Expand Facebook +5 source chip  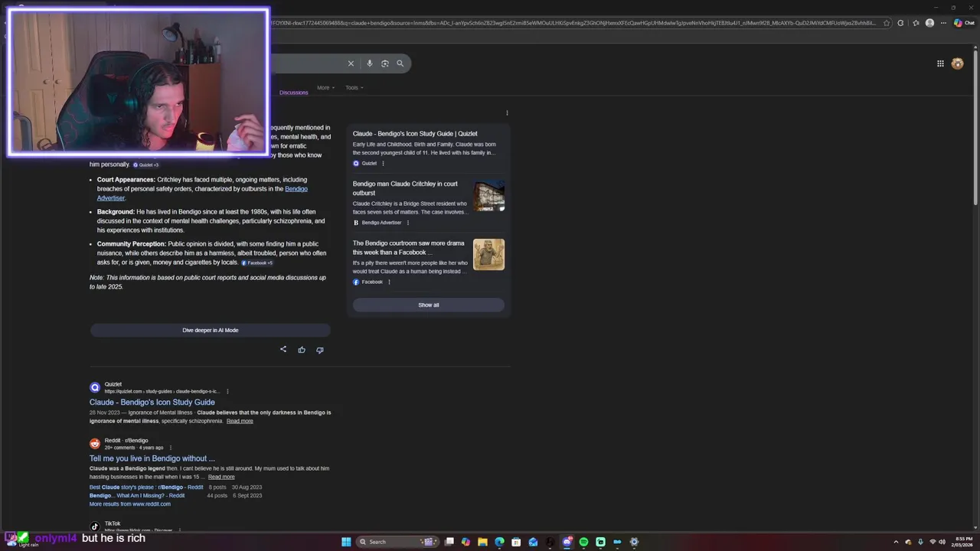coord(257,262)
